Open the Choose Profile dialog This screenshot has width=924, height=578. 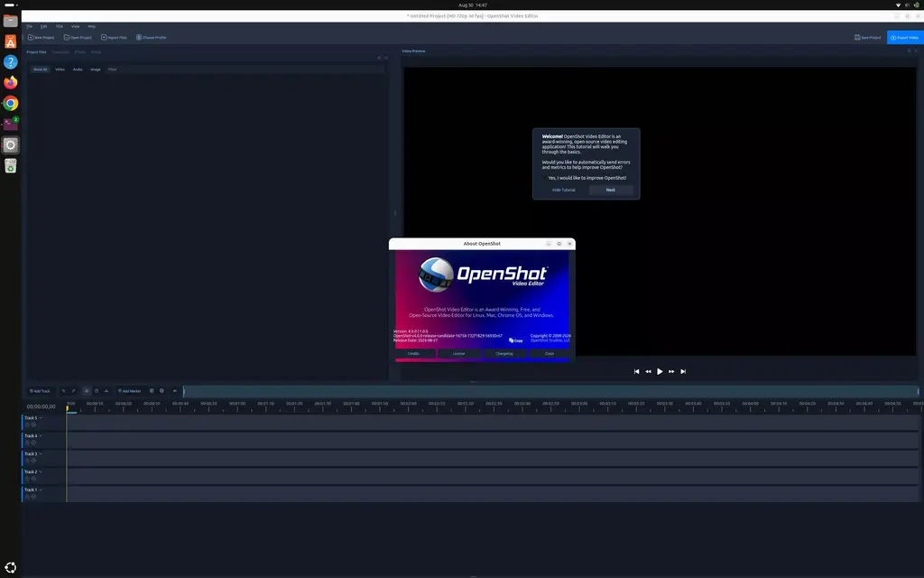coord(151,37)
